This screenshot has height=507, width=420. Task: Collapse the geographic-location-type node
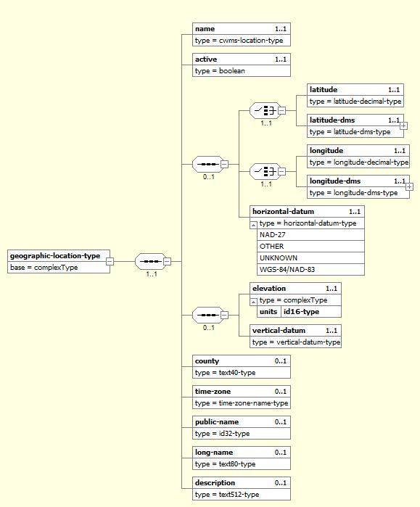tap(110, 261)
